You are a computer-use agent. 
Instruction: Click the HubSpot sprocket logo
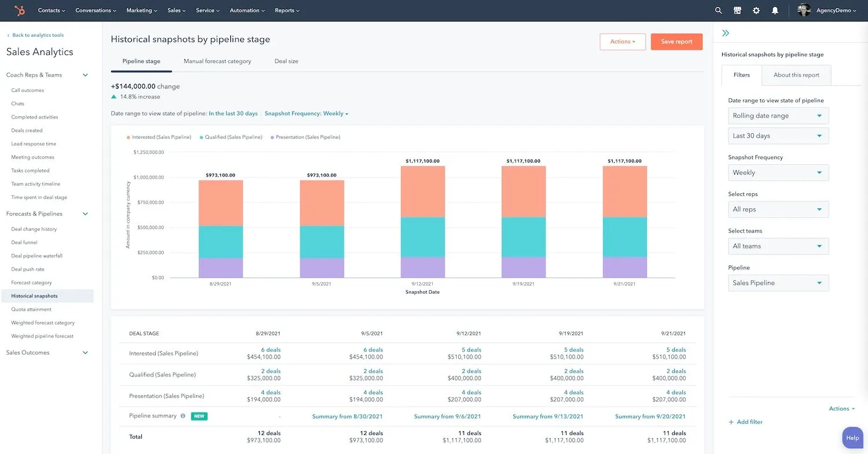(20, 10)
